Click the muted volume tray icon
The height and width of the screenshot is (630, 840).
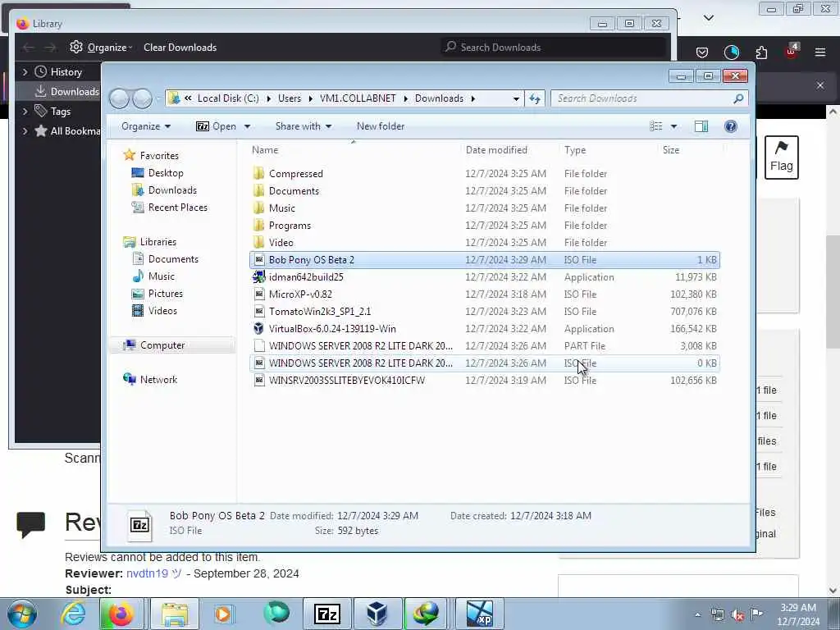[x=737, y=615]
